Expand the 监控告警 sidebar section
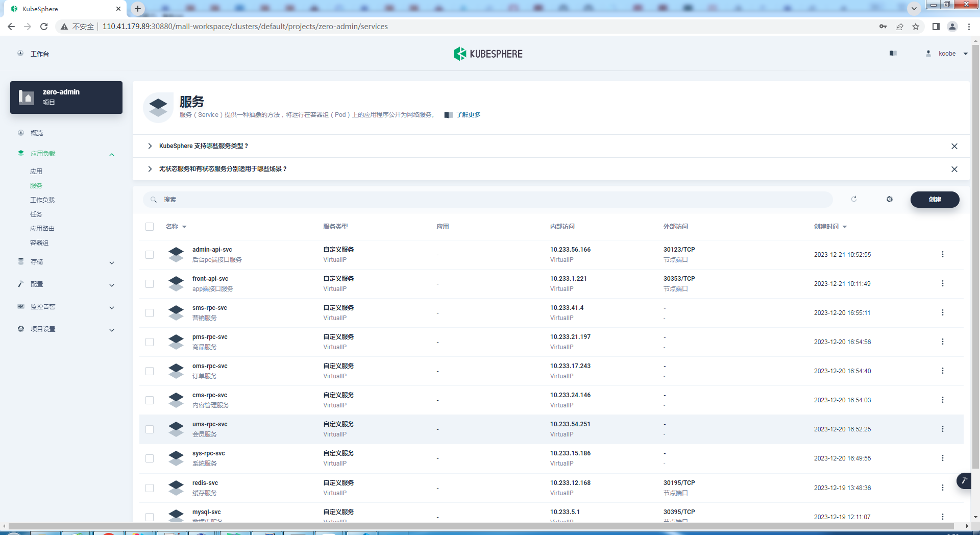This screenshot has width=980, height=535. coord(112,307)
